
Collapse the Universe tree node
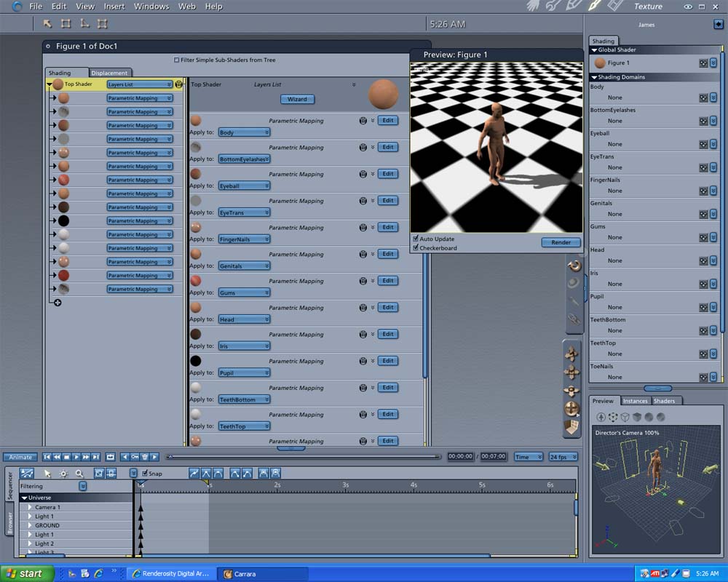click(24, 498)
